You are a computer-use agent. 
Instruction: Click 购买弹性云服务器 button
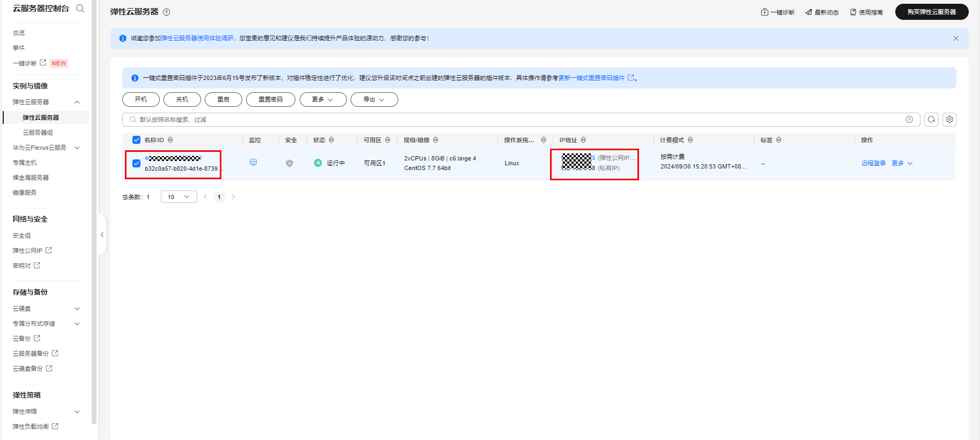pyautogui.click(x=932, y=12)
